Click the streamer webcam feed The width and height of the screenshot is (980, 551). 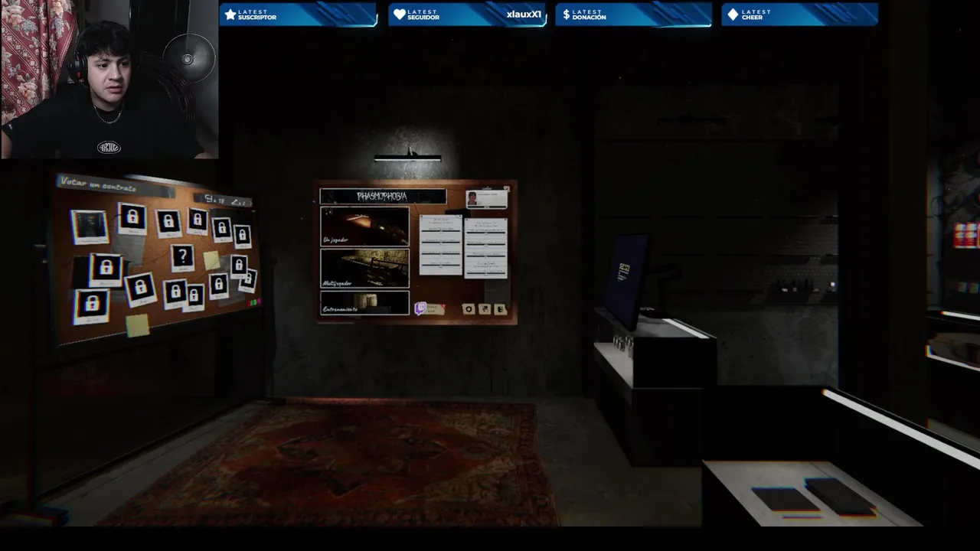point(109,79)
